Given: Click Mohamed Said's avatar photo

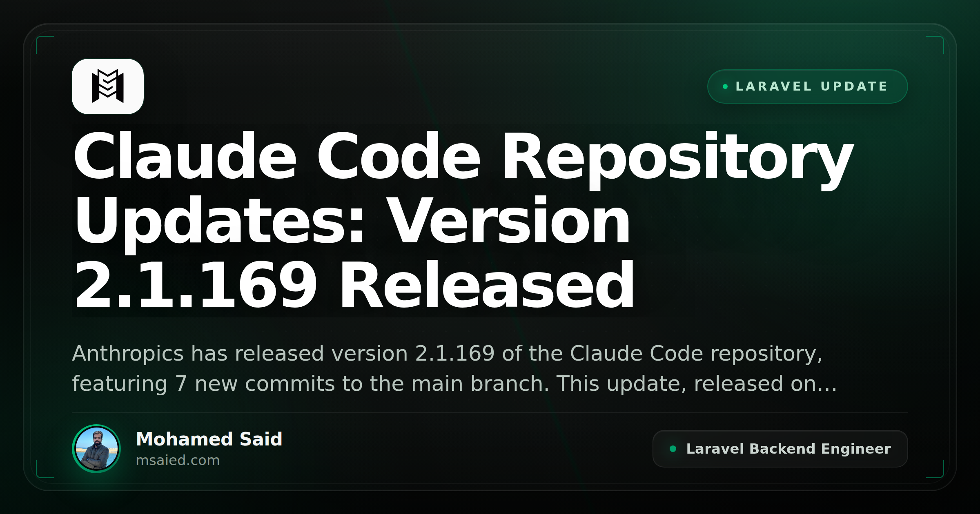Looking at the screenshot, I should pyautogui.click(x=96, y=448).
